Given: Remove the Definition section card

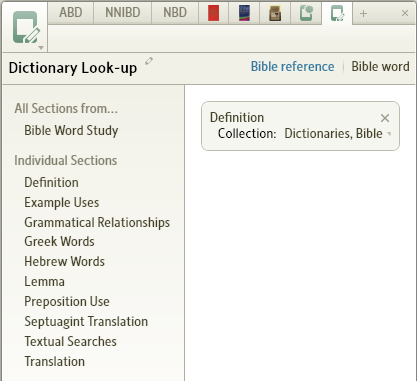Looking at the screenshot, I should tap(385, 118).
